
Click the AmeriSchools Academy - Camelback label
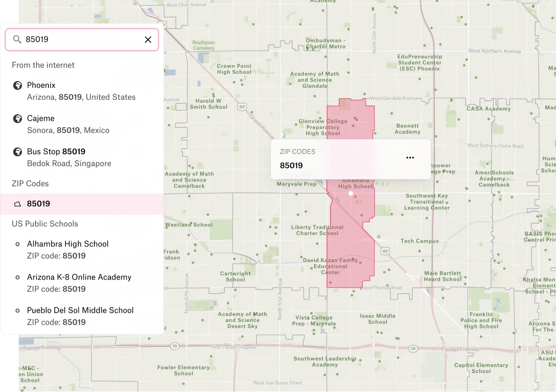[x=494, y=179]
